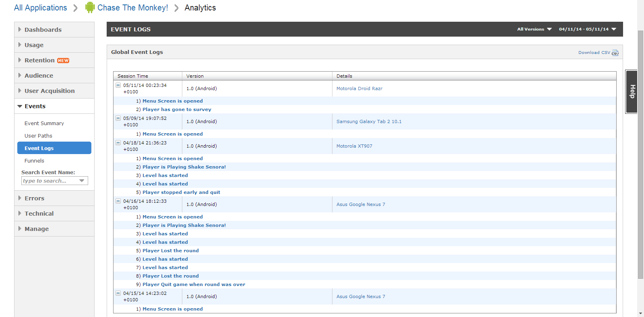
Task: Click 'Player has gone to survey' event
Action: click(177, 109)
